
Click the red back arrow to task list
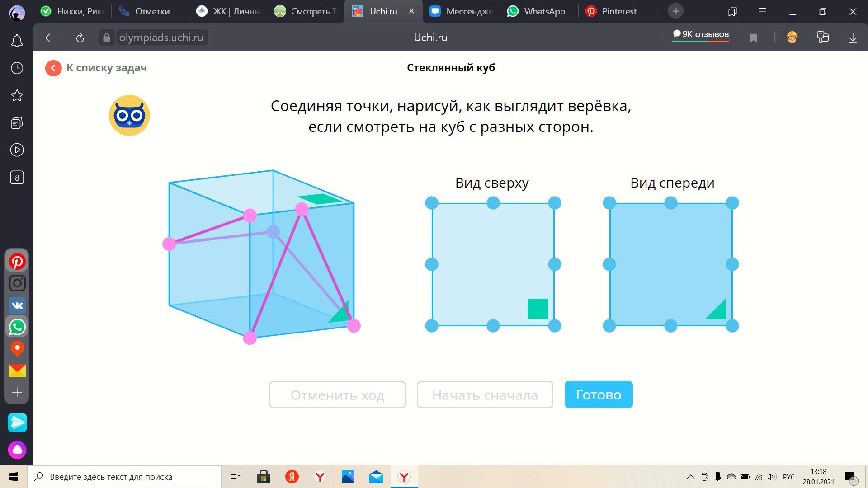(53, 68)
